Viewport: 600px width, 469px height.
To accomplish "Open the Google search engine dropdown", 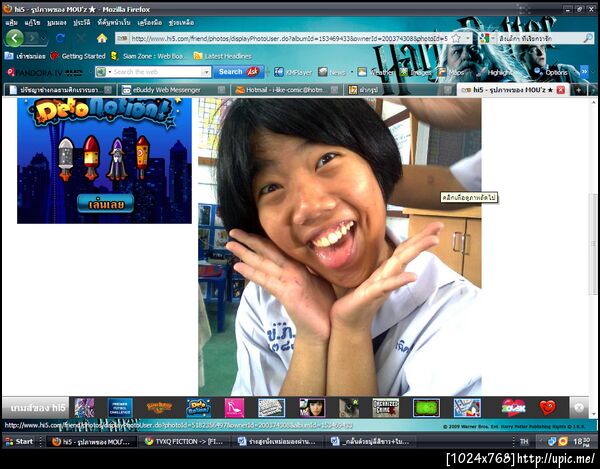I will click(x=486, y=38).
